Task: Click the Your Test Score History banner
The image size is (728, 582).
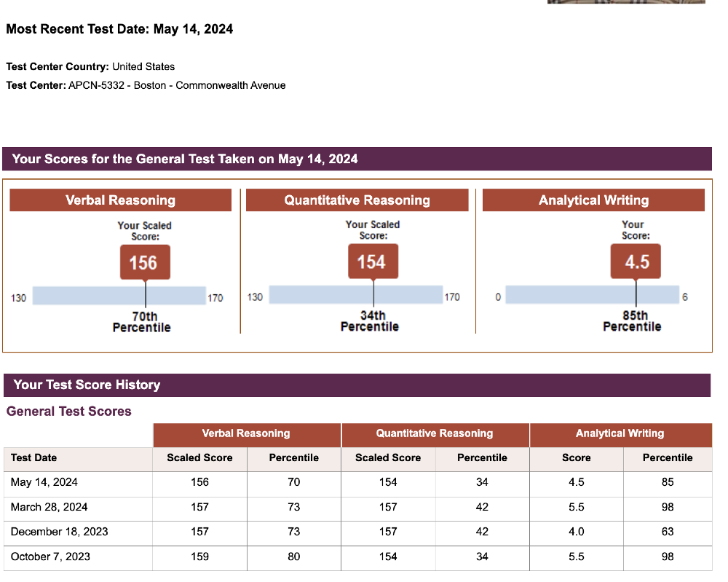Action: [x=357, y=385]
